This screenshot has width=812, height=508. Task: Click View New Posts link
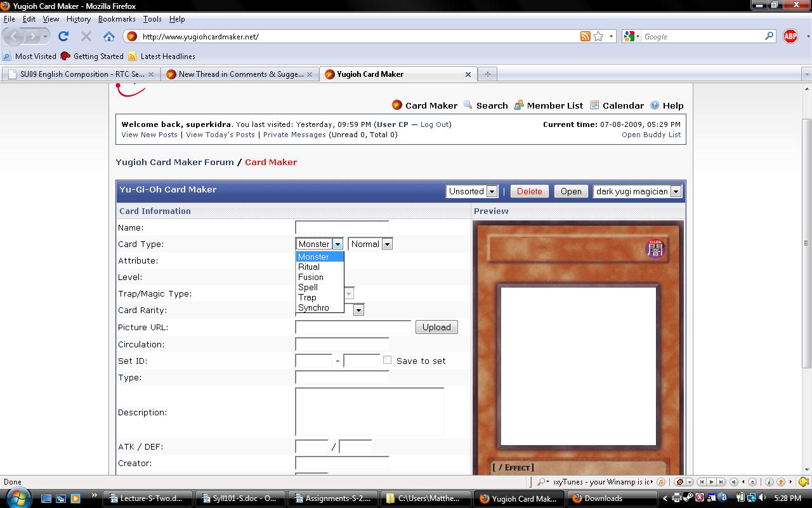click(150, 135)
